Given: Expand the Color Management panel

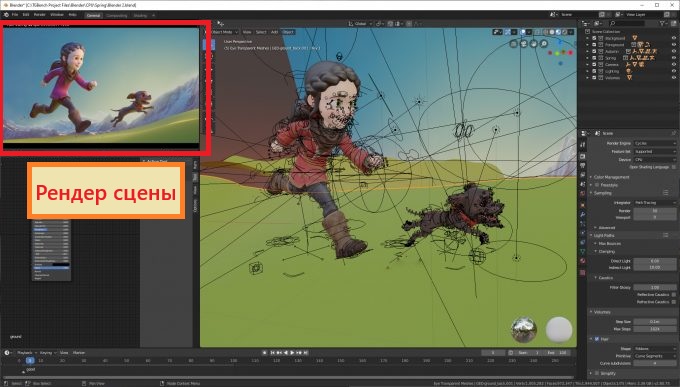Looking at the screenshot, I should (x=611, y=177).
